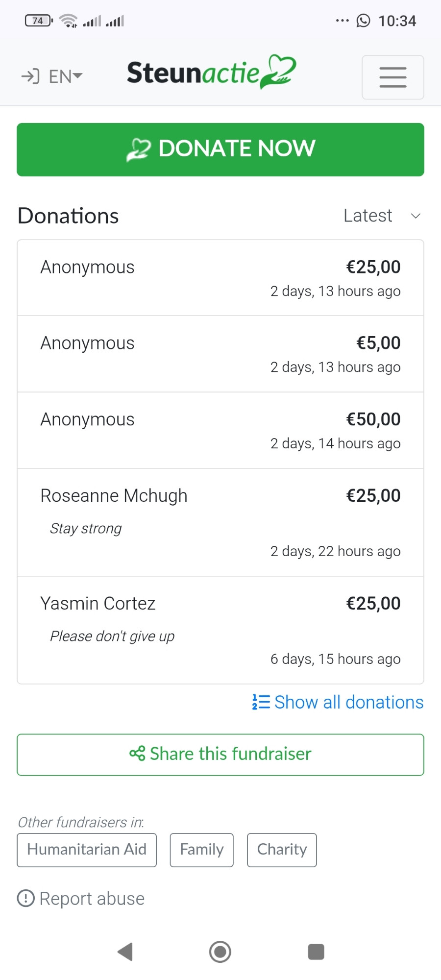Screen dimensions: 441x980
Task: Select the Family category tag
Action: [202, 850]
